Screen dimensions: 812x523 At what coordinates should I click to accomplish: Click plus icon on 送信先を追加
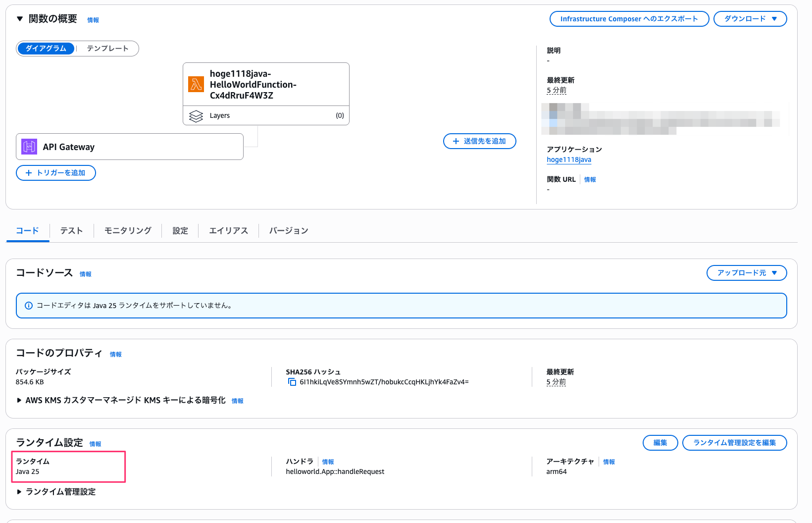coord(456,141)
